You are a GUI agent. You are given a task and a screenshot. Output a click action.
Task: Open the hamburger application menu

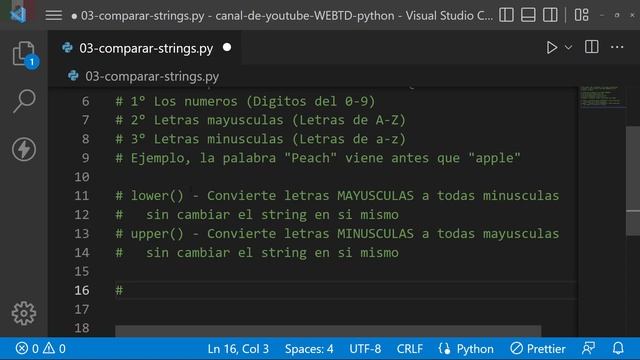[x=53, y=16]
